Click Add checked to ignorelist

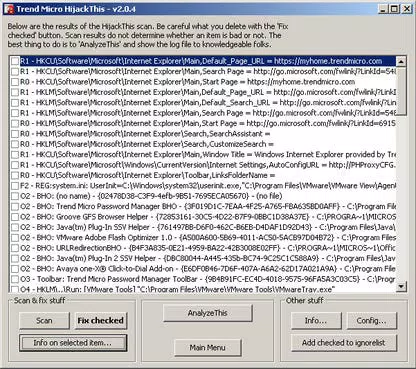coord(344,343)
